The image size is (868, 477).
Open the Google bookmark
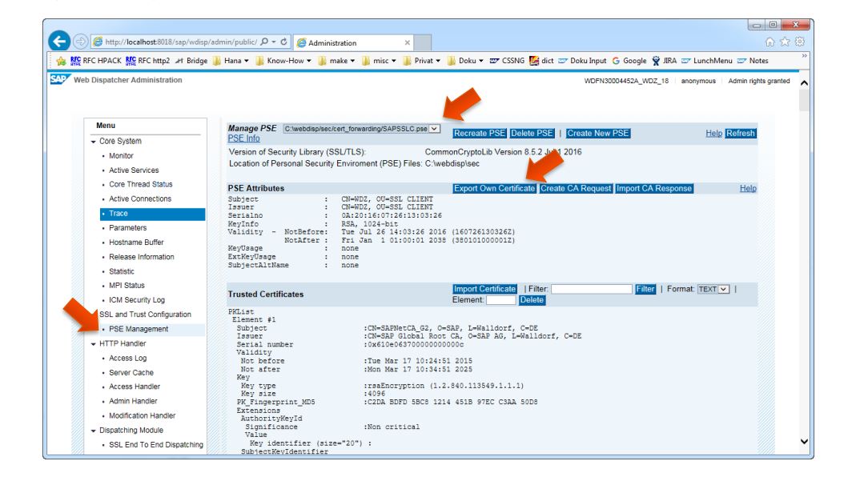(629, 61)
